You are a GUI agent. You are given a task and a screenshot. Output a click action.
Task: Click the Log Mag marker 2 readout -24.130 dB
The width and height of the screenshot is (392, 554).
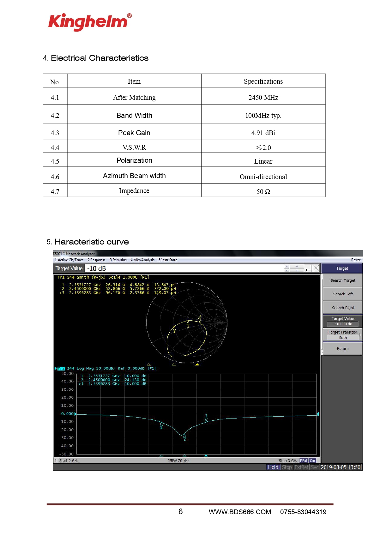[x=135, y=380]
